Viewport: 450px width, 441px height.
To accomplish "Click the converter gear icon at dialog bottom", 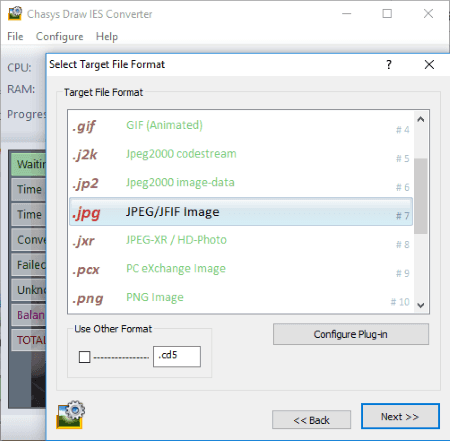I will pos(71,415).
